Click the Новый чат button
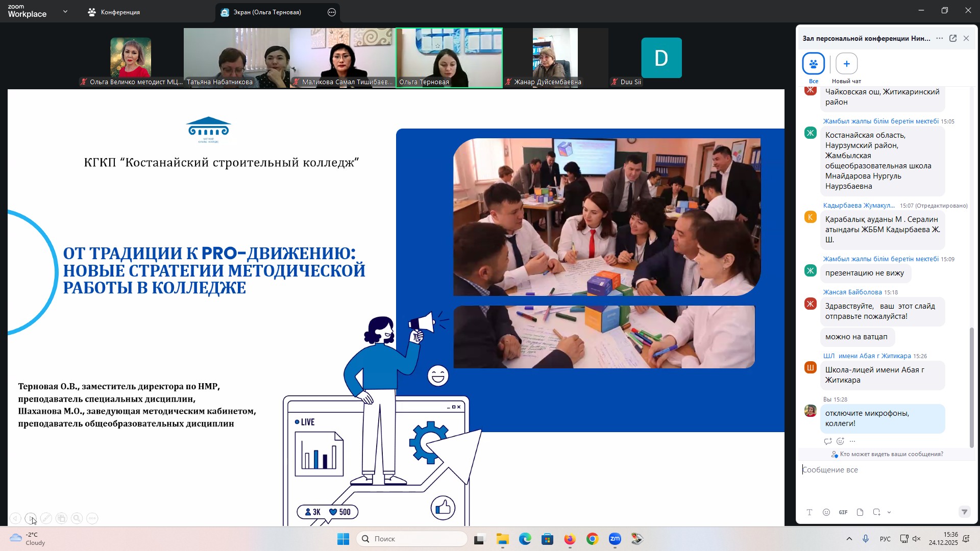 point(846,64)
